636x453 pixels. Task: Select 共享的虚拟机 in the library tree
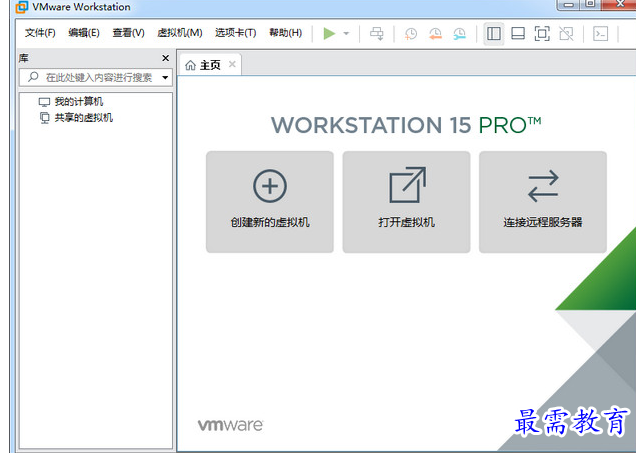click(76, 118)
